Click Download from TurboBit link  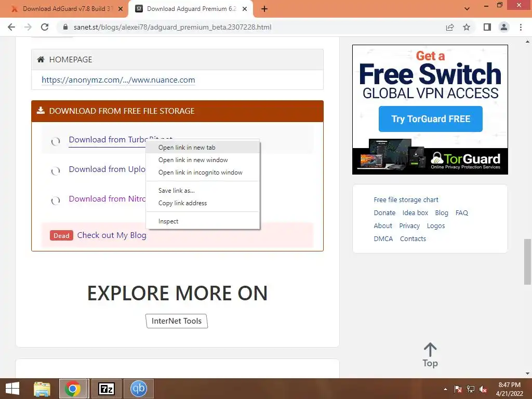(x=107, y=139)
